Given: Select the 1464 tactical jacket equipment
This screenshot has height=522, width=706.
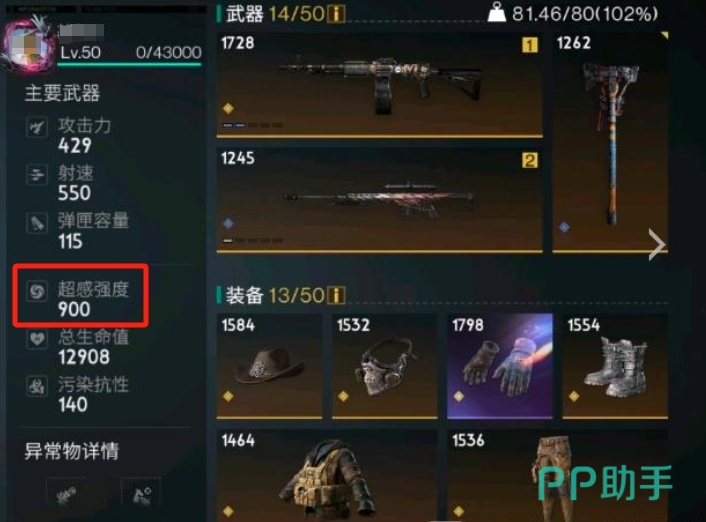Looking at the screenshot, I should coord(327,476).
